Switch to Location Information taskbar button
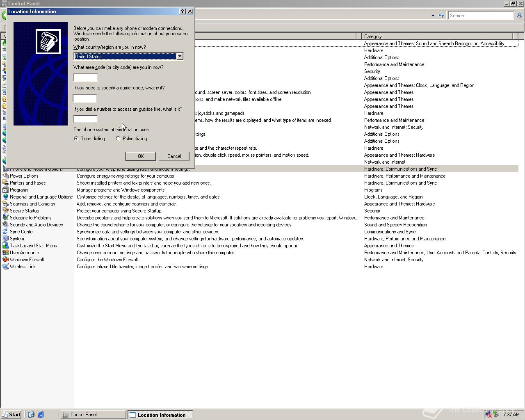 [160, 415]
